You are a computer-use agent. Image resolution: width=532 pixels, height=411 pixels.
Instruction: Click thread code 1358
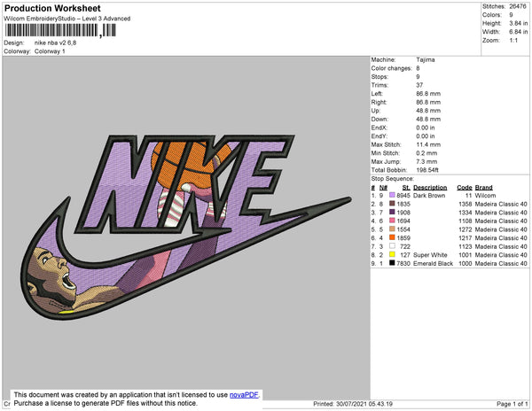[x=465, y=204]
